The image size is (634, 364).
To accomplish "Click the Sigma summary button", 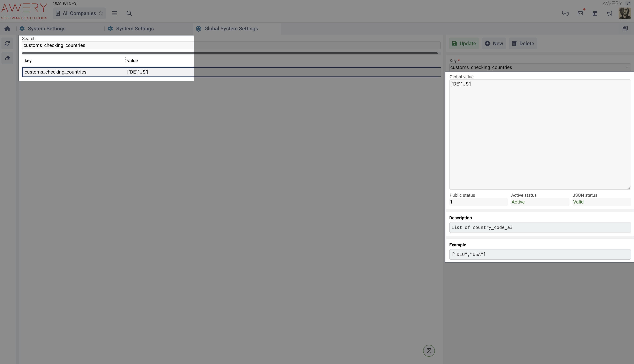I will 429,351.
